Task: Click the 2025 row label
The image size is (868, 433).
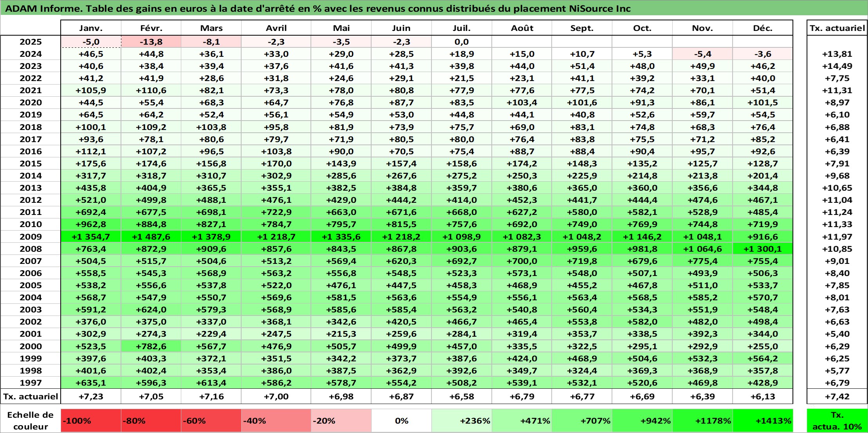Action: pyautogui.click(x=31, y=42)
